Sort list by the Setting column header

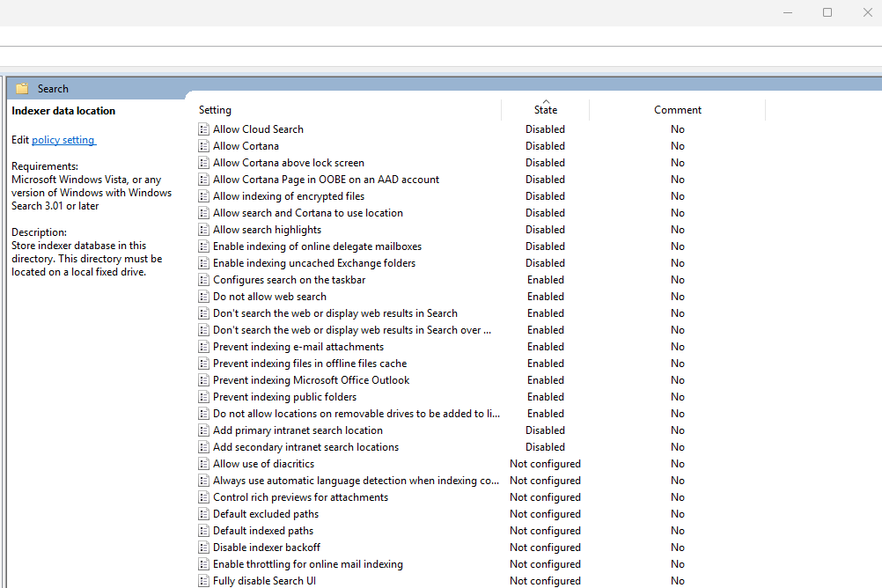point(215,110)
